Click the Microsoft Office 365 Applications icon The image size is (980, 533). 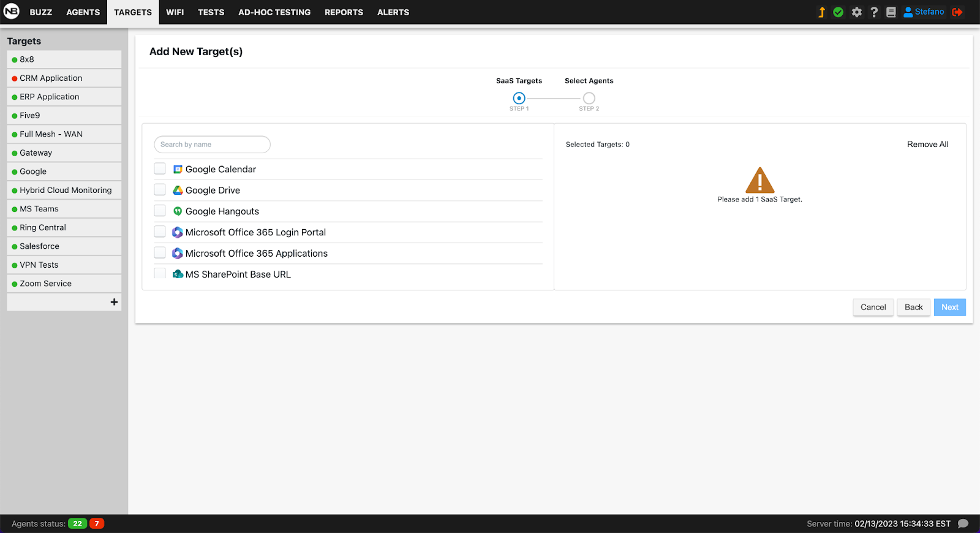pos(178,253)
